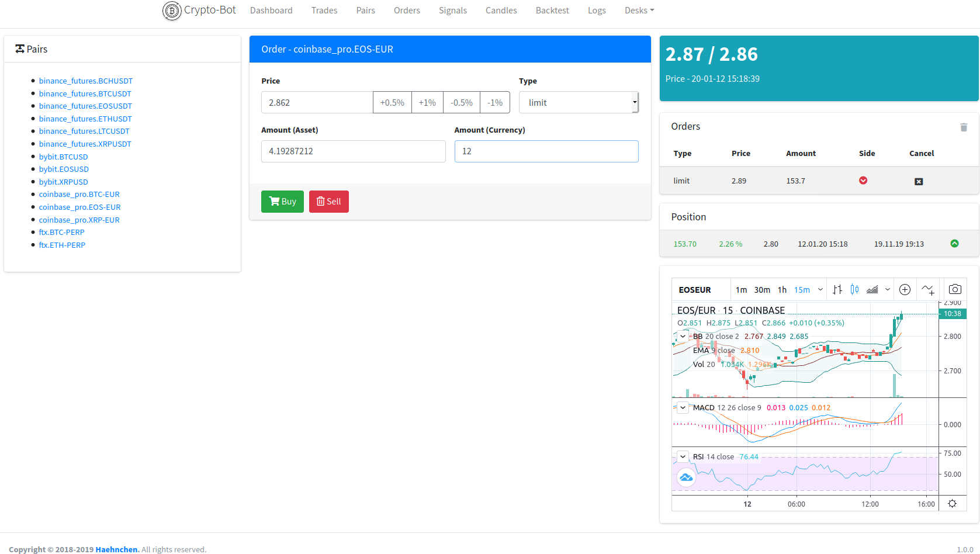Image resolution: width=980 pixels, height=554 pixels.
Task: Click the Amount (Asset) input field
Action: tap(354, 151)
